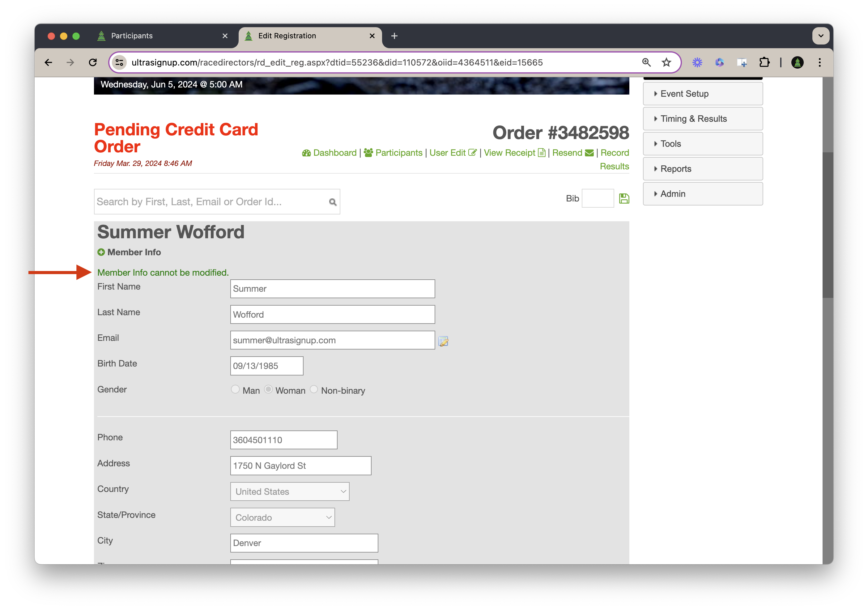Open the browser extensions puzzle icon
Screen dimensions: 868x610
[764, 62]
